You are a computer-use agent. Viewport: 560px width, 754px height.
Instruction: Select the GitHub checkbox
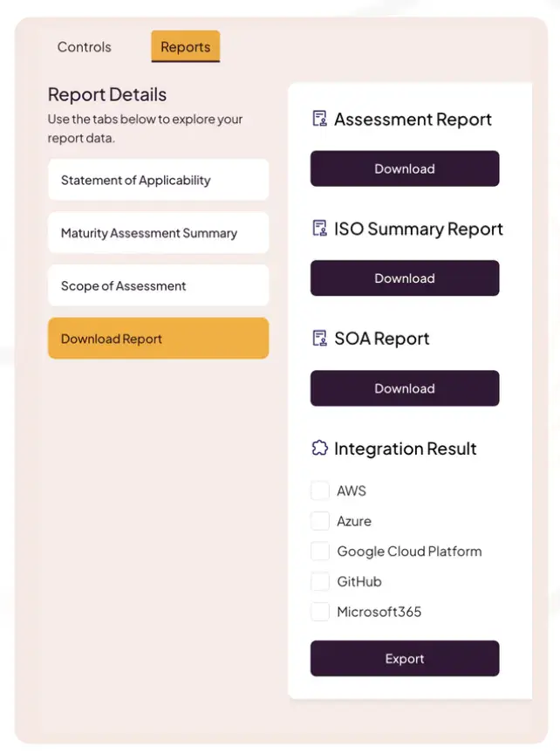tap(320, 581)
